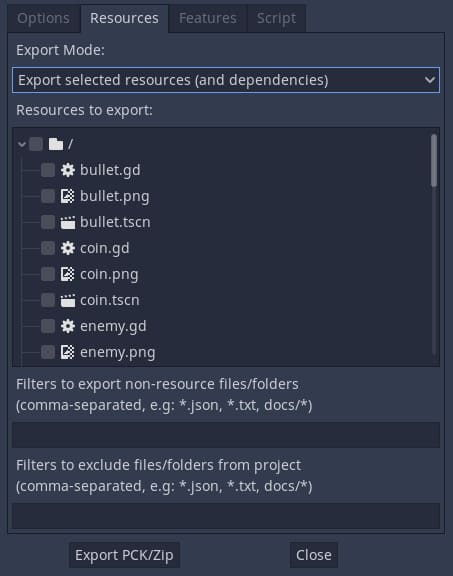Click the Close button
Viewport: 453px width, 576px height.
click(x=314, y=555)
